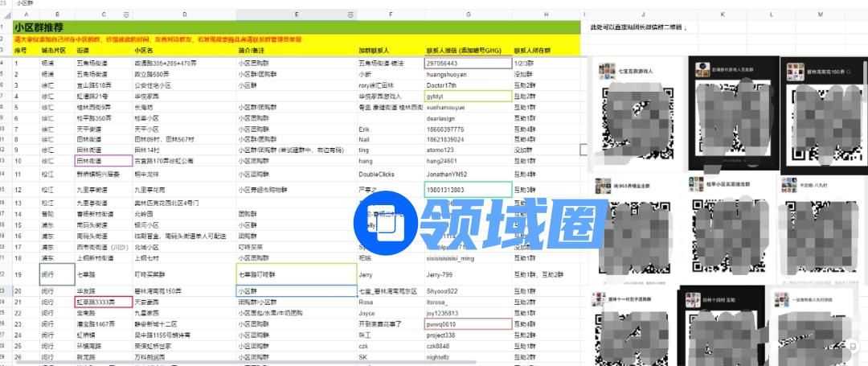Viewport: 868px width, 366px height.
Task: Click the 虹莘路3333弄 cell
Action: click(103, 302)
